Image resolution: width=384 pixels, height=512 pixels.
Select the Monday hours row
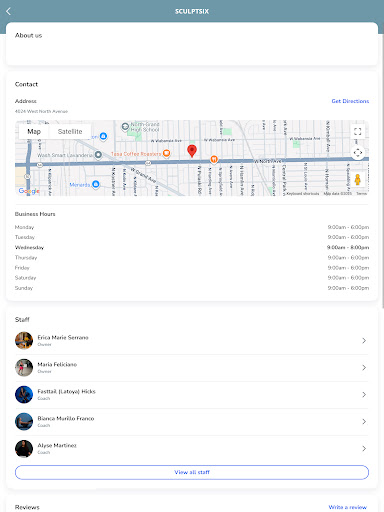(x=192, y=227)
